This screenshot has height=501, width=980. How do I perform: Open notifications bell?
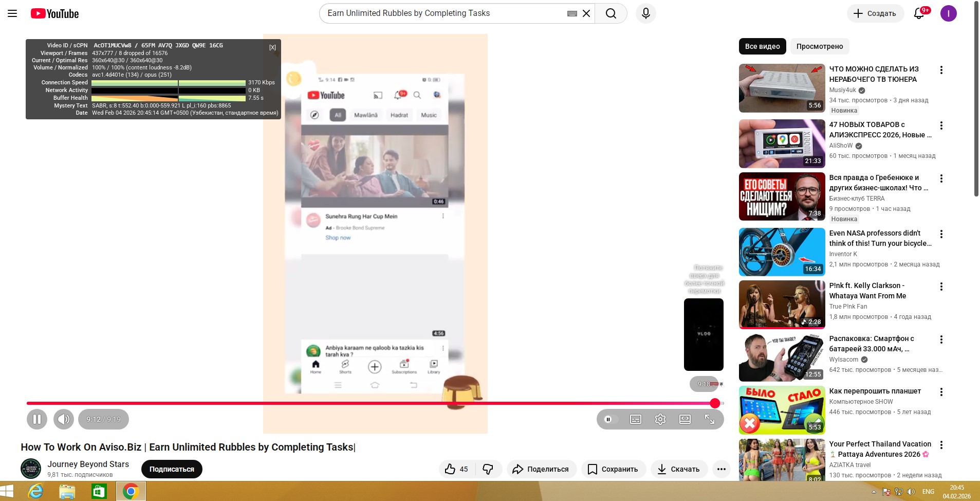click(919, 13)
